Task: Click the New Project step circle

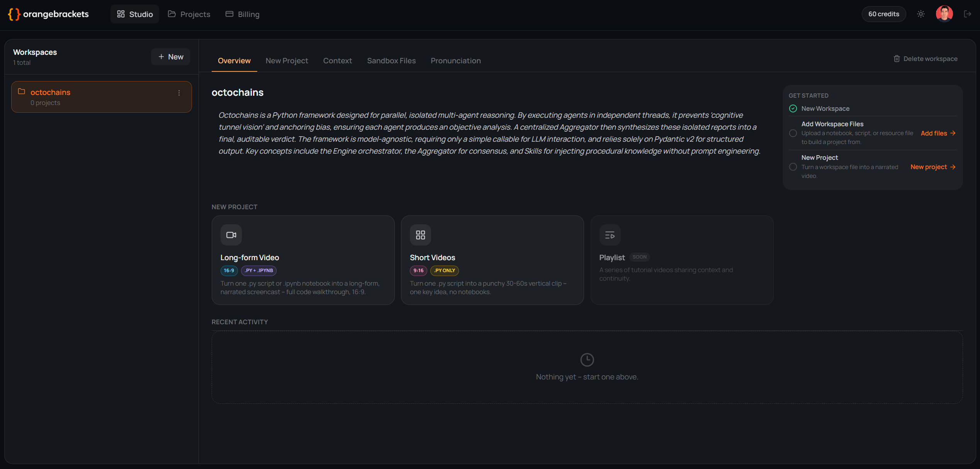Action: (793, 167)
